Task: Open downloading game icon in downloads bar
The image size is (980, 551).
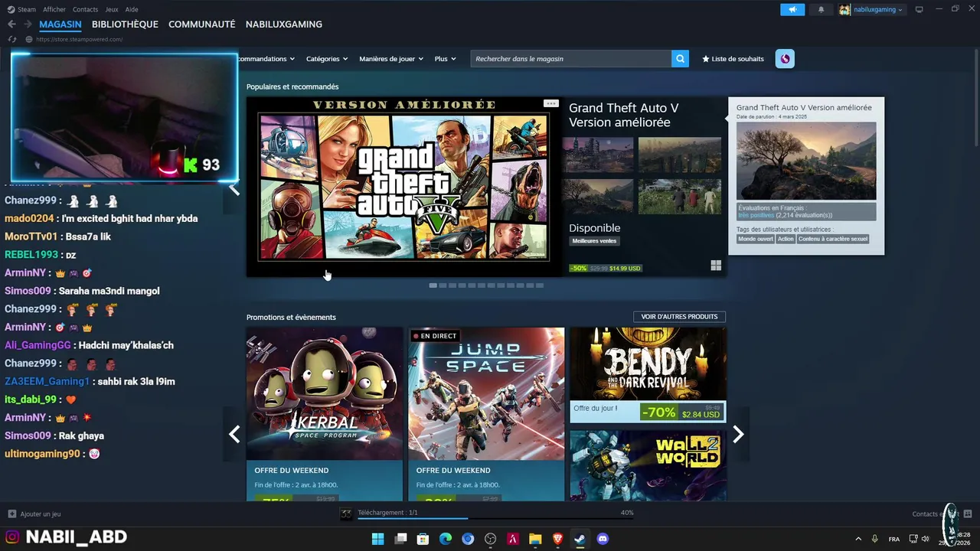Action: pos(347,514)
